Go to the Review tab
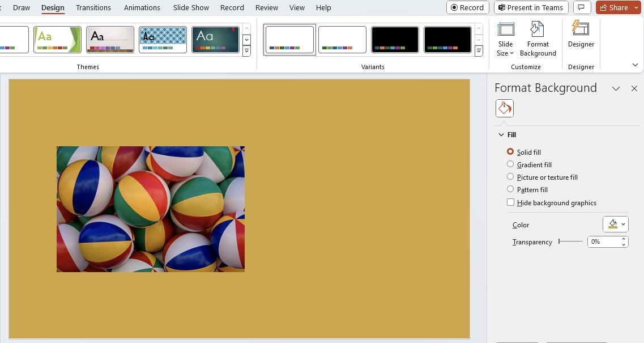The width and height of the screenshot is (644, 343). click(267, 7)
